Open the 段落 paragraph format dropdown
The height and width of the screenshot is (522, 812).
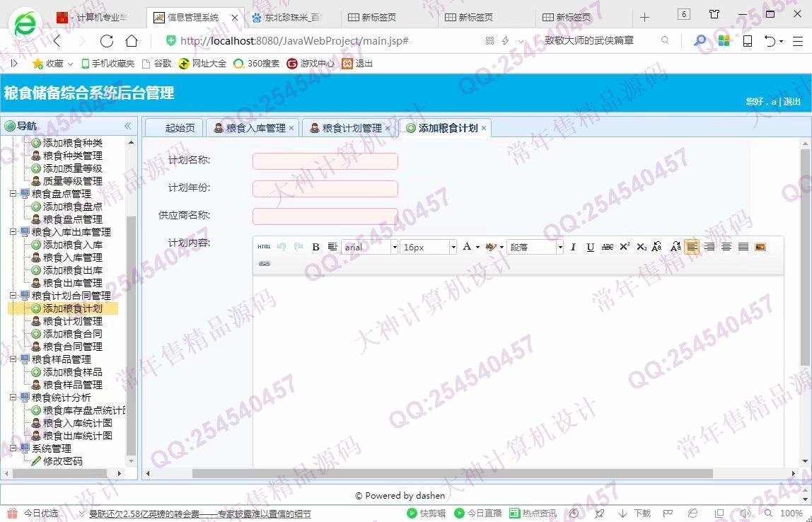click(x=559, y=247)
